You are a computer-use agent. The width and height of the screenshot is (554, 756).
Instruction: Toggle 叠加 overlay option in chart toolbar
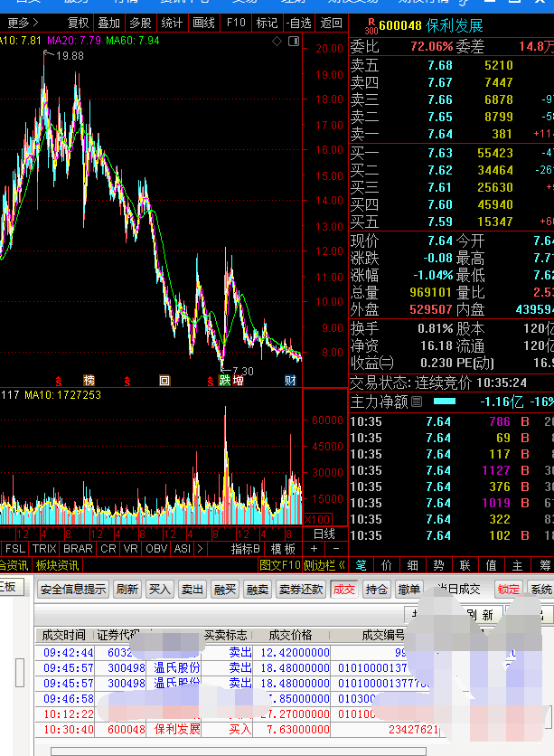coord(108,23)
